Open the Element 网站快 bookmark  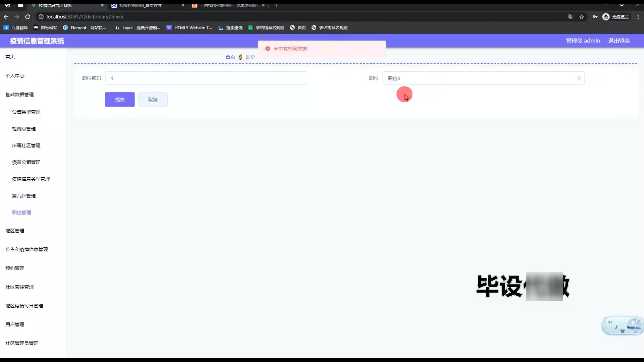coord(85,27)
